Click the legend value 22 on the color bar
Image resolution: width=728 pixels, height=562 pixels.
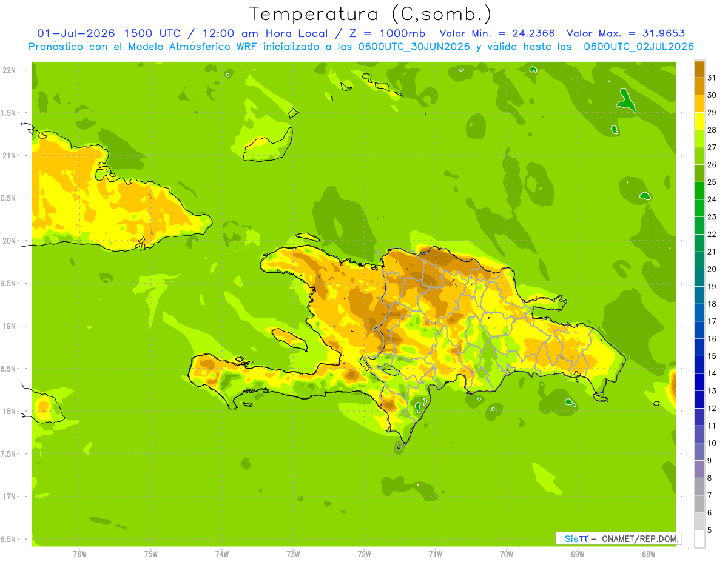point(712,234)
